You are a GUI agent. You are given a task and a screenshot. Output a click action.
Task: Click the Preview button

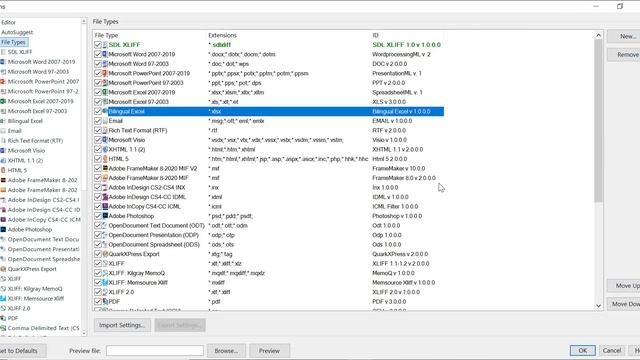tap(269, 351)
